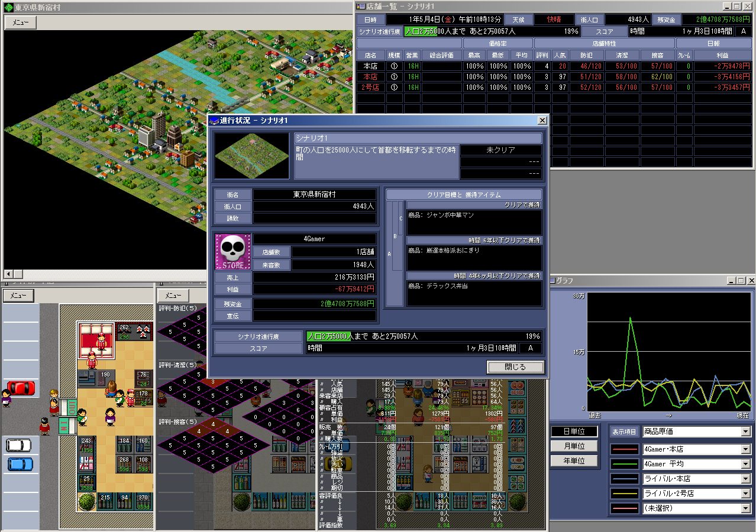
Task: Click the blue car in the parking lot
Action: [x=20, y=464]
